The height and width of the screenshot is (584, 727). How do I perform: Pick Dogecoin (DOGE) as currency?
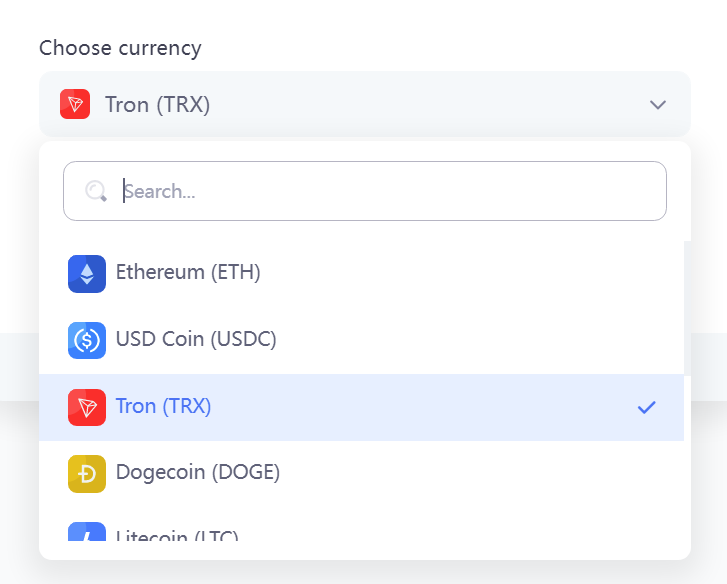[x=198, y=472]
